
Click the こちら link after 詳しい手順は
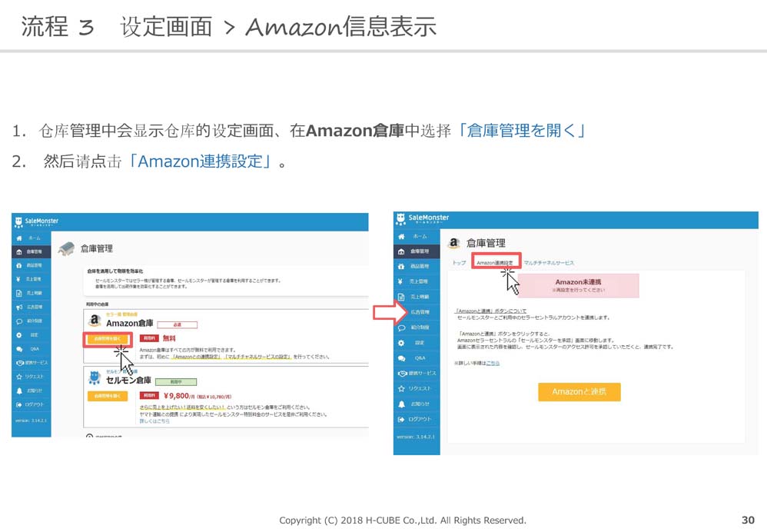point(493,363)
